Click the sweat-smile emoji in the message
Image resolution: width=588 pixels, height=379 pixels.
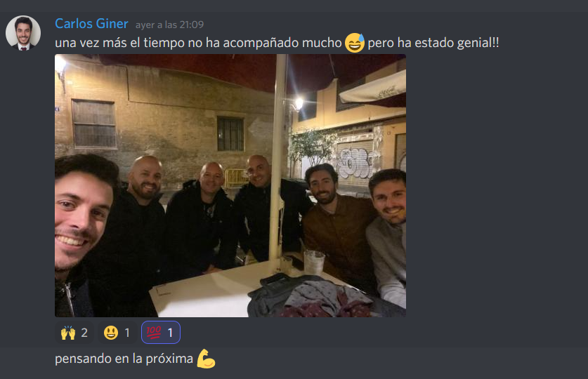[355, 43]
